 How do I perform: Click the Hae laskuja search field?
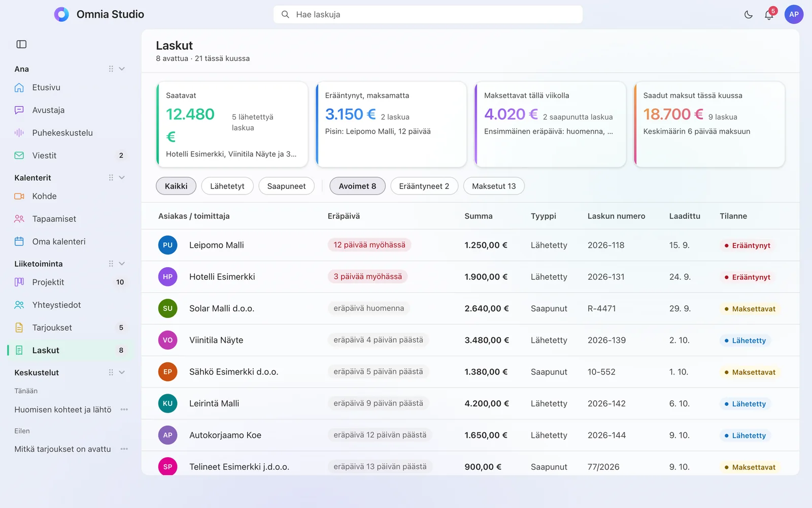click(x=428, y=14)
